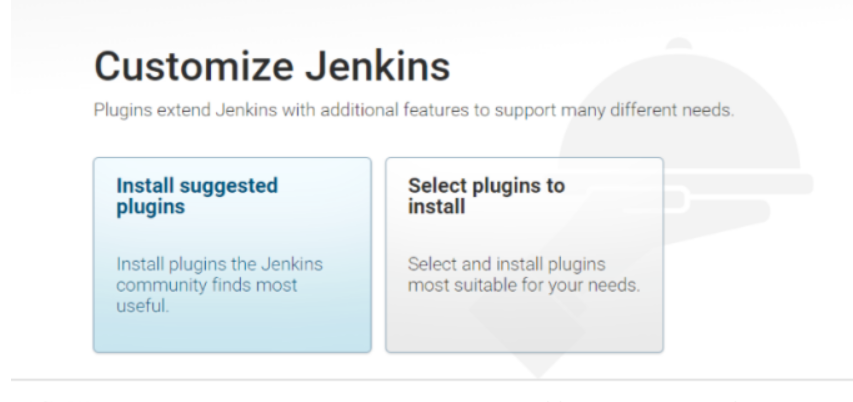Screen dimensions: 853x402
Task: Click the bold 'Select plugins to install' title
Action: (x=486, y=196)
